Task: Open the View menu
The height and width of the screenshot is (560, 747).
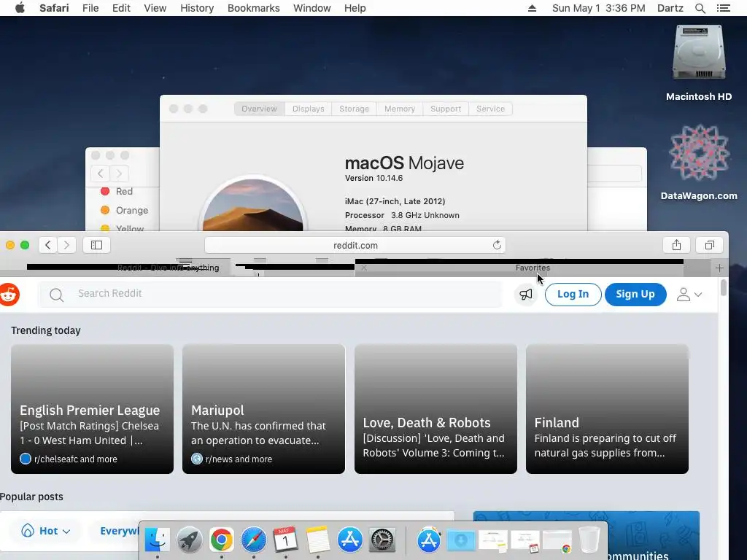Action: pyautogui.click(x=155, y=8)
